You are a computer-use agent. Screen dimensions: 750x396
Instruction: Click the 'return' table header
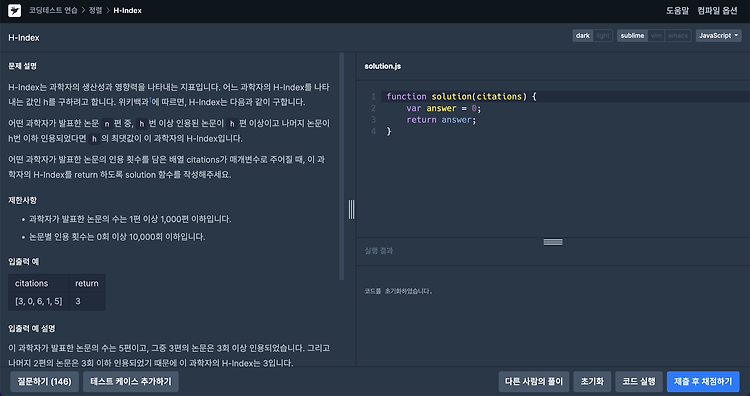coord(87,284)
